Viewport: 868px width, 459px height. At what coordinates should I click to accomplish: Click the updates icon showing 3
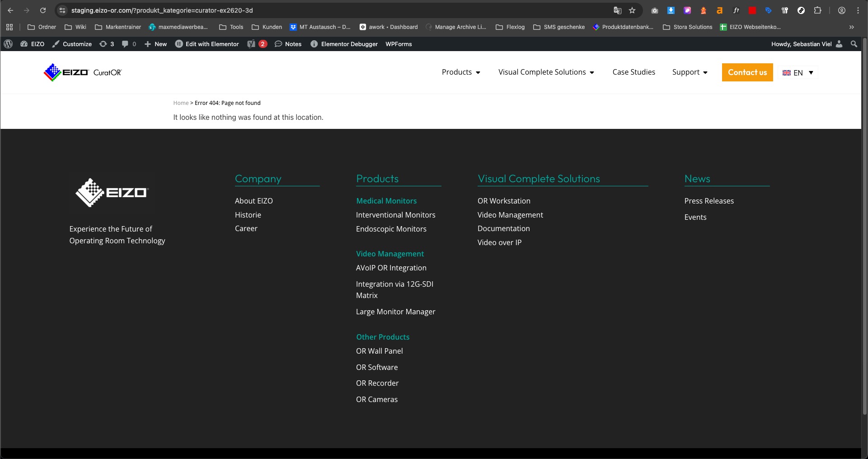[x=107, y=44]
